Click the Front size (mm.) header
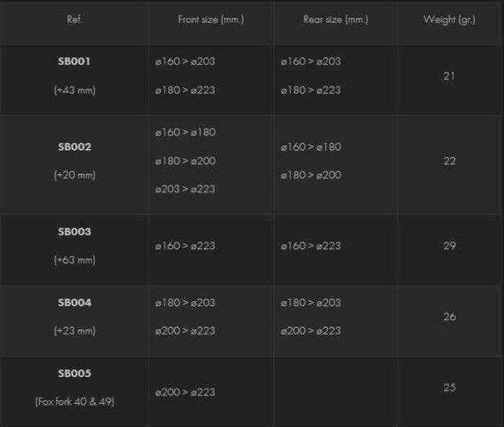The height and width of the screenshot is (427, 504). [x=211, y=20]
